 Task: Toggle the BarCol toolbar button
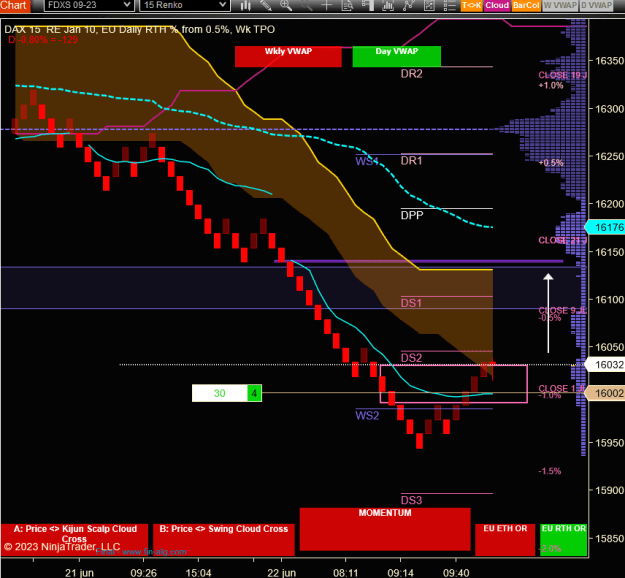pyautogui.click(x=526, y=5)
